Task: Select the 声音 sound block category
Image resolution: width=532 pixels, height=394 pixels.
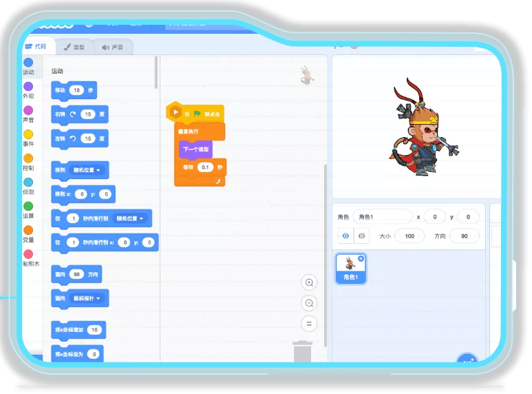Action: pyautogui.click(x=28, y=114)
